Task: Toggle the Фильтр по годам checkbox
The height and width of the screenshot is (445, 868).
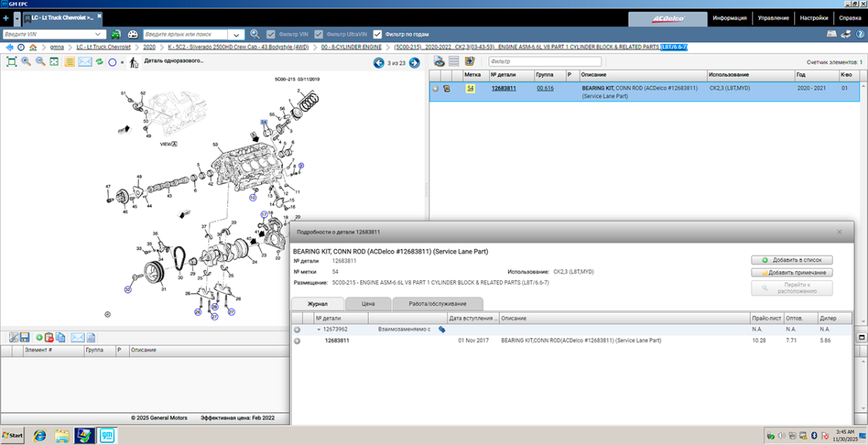Action: pos(378,34)
